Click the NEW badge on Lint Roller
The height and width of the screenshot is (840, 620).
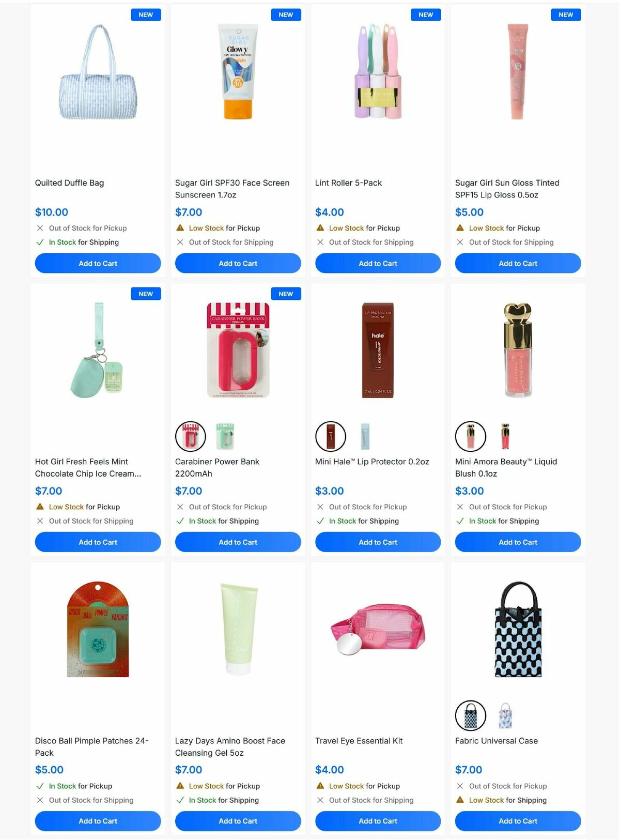426,14
